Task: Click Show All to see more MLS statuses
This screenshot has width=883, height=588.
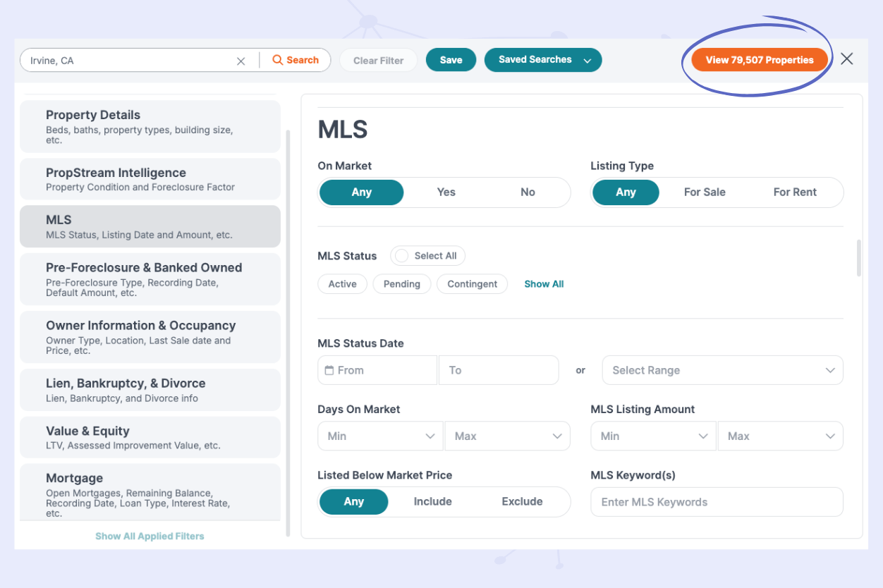Action: (x=544, y=283)
